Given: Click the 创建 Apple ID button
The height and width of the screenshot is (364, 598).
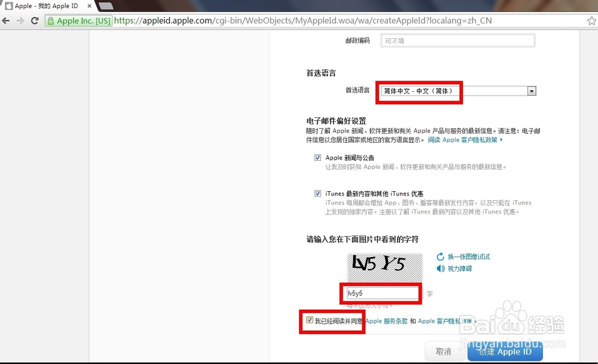Looking at the screenshot, I should pos(505,351).
